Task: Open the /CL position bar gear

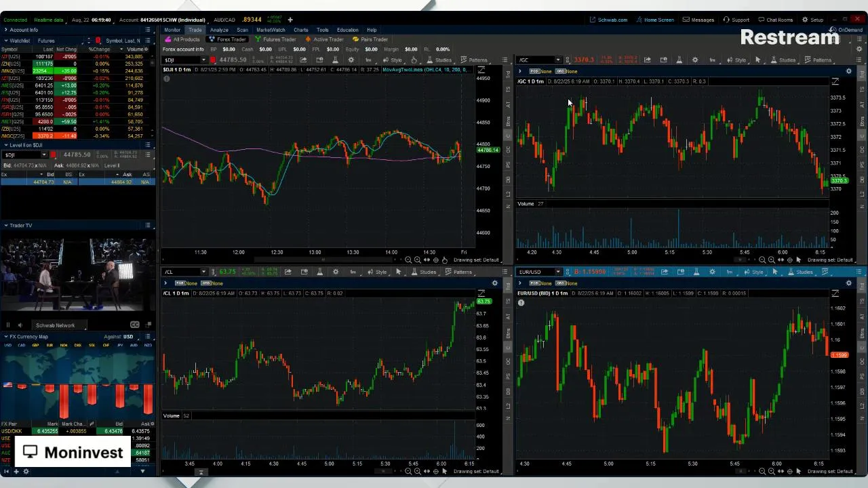Action: [495, 283]
